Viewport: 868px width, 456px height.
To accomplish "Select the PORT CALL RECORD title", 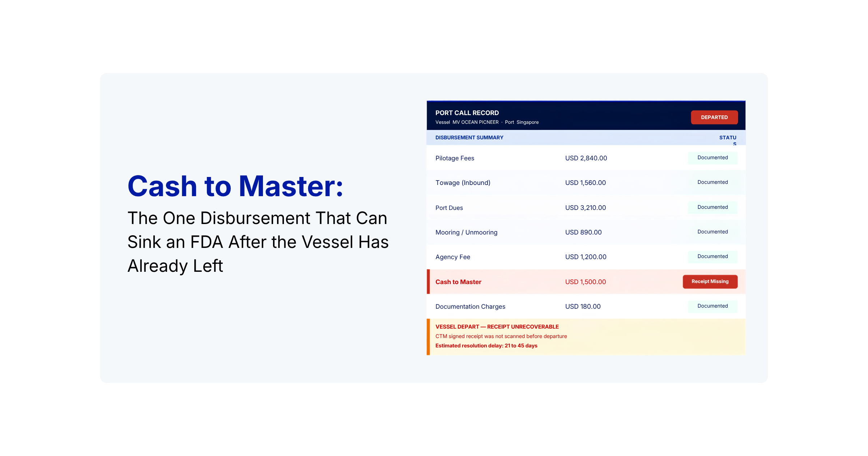I will coord(467,113).
